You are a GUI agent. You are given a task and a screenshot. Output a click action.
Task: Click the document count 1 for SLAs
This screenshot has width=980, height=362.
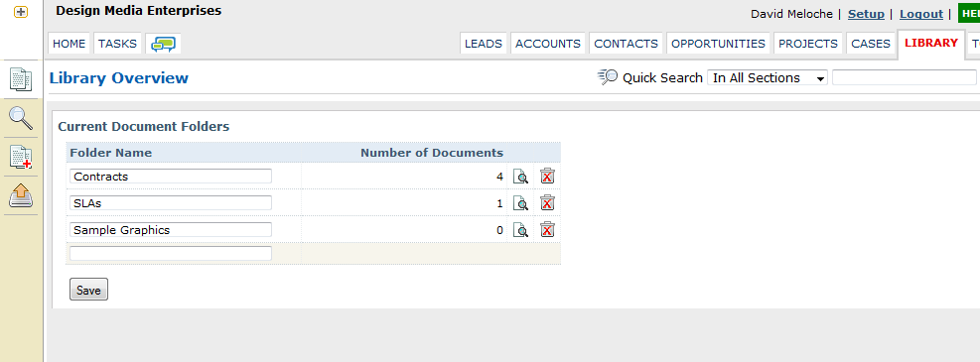tap(499, 203)
